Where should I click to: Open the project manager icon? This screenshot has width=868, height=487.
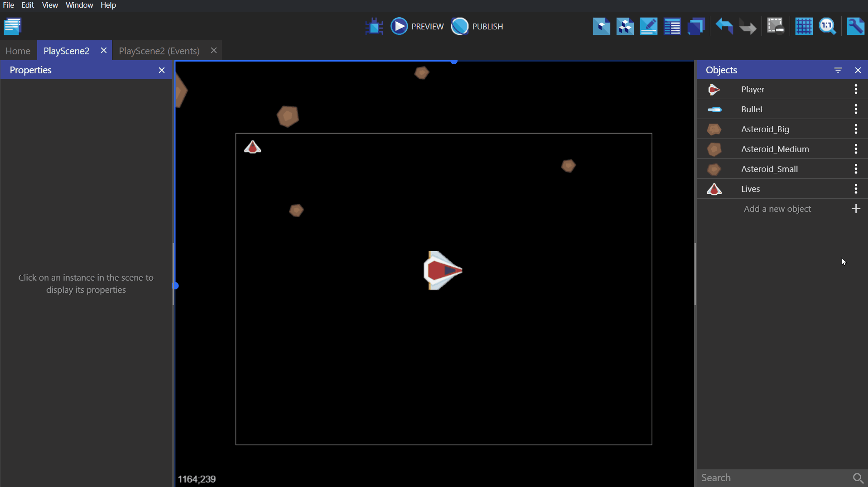click(x=13, y=26)
